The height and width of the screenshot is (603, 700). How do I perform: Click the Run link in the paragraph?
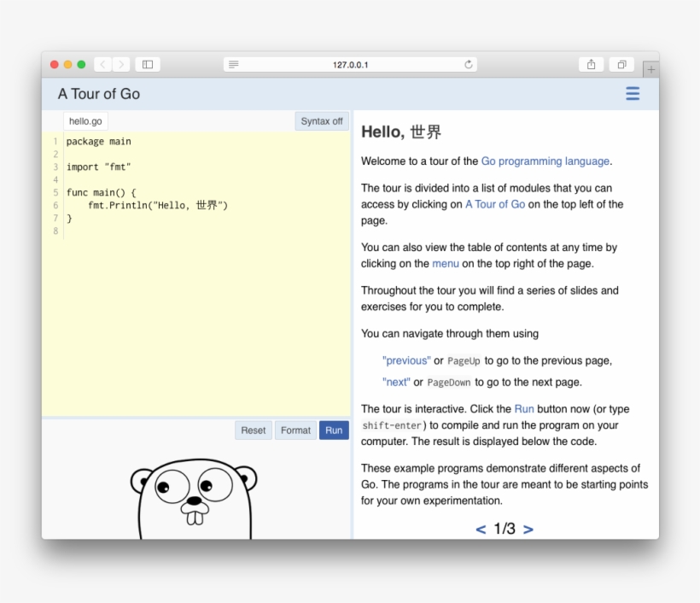[524, 409]
